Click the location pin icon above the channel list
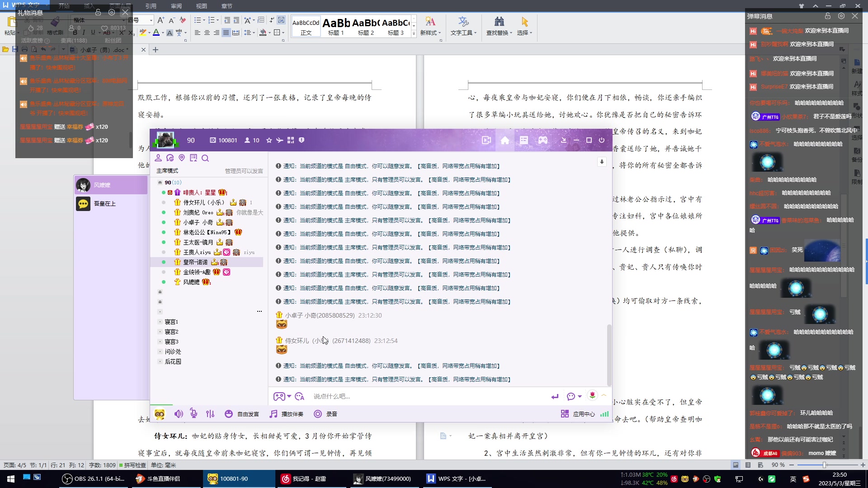 pos(182,158)
